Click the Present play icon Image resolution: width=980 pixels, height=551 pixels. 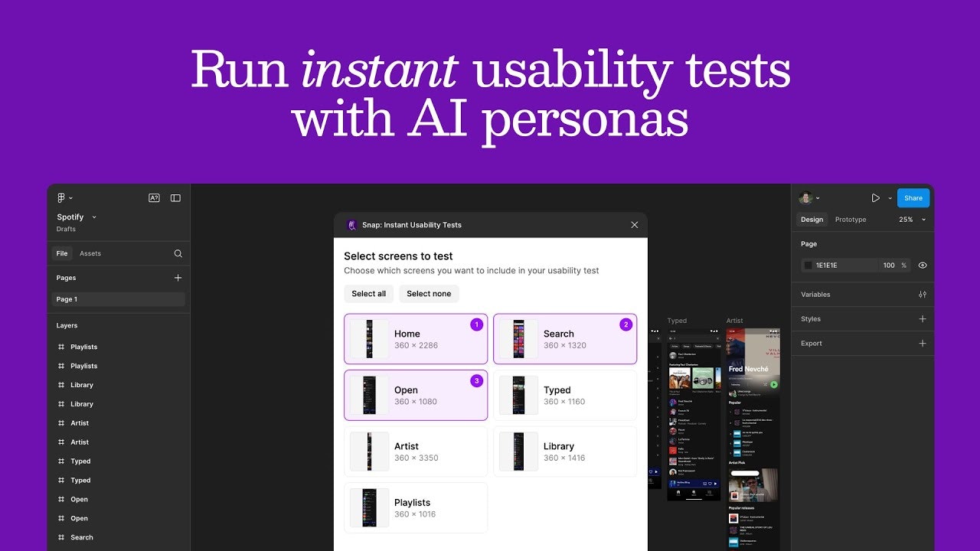click(x=875, y=197)
